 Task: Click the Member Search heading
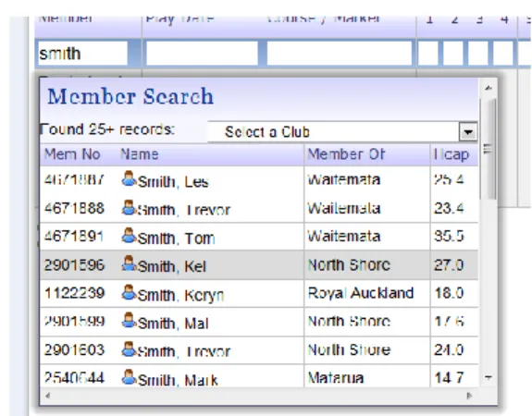130,96
